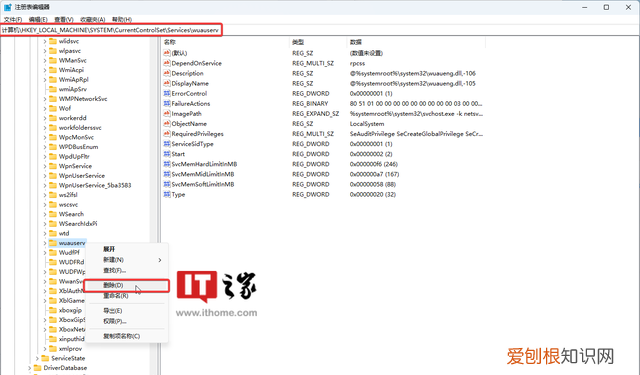Viewport: 640px width, 375px height.
Task: Click the DWORD icon next to Start value
Action: click(x=167, y=154)
